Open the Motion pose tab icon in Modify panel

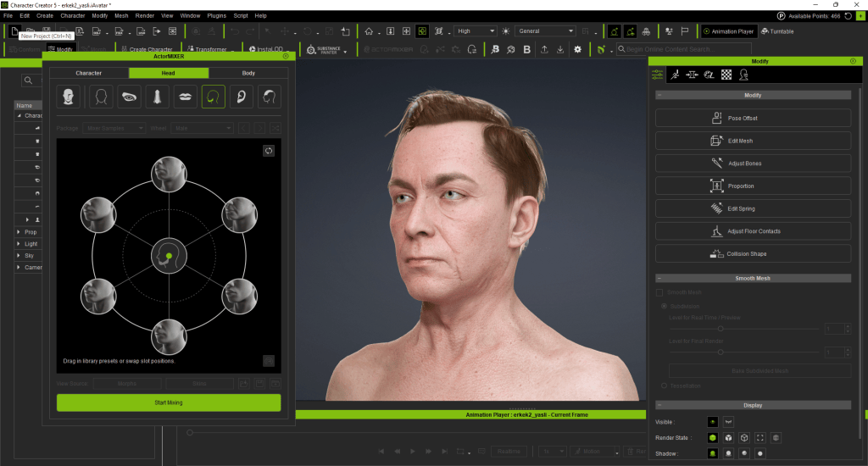point(675,75)
